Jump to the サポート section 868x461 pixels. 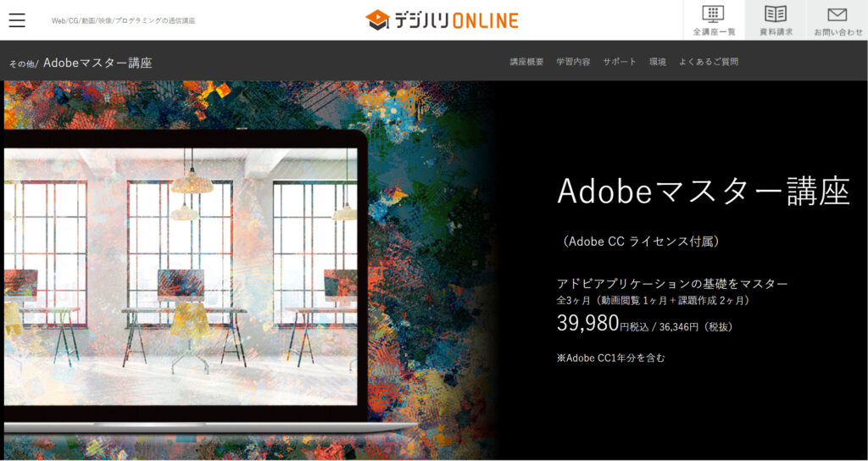click(620, 62)
